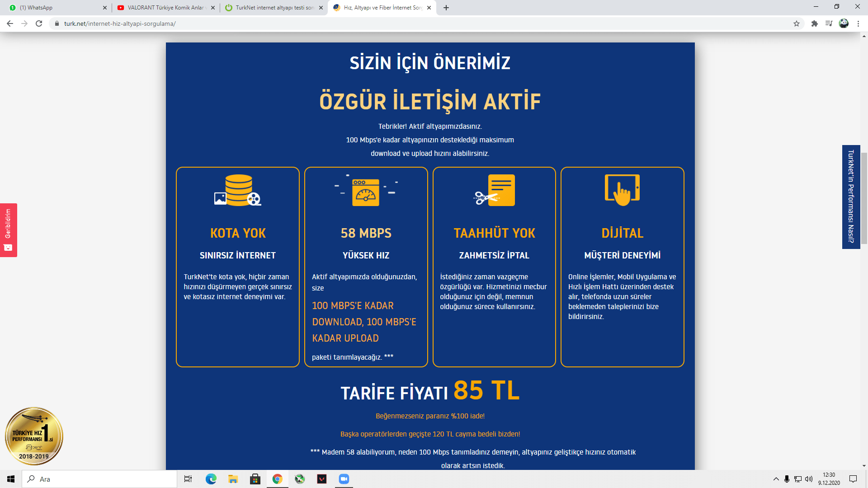Open Chrome extensions puzzle icon
This screenshot has width=868, height=488.
814,23
